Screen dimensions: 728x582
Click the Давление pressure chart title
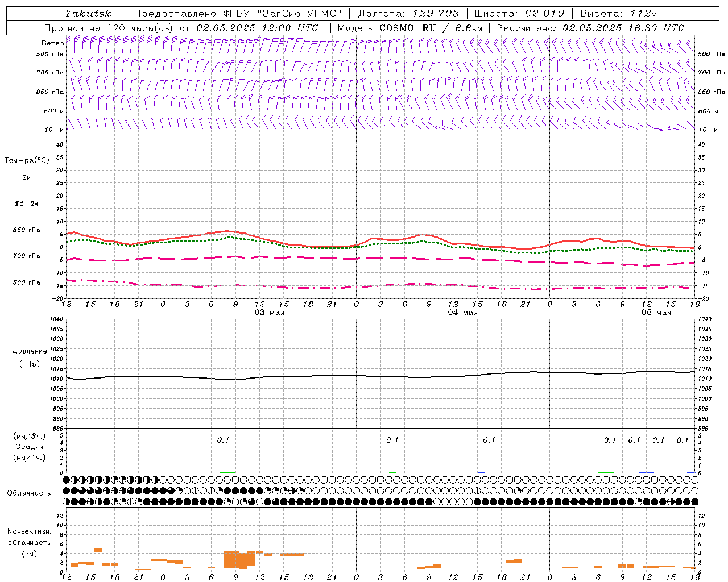pos(30,351)
